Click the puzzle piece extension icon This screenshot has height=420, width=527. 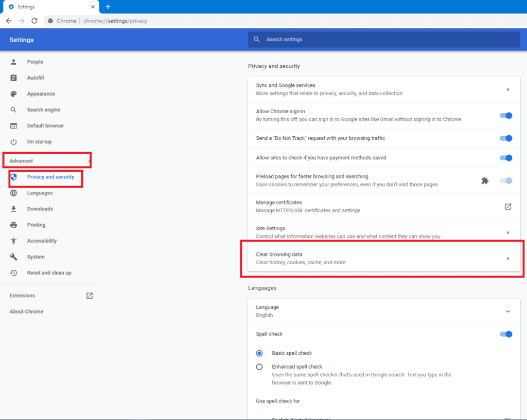pyautogui.click(x=484, y=180)
